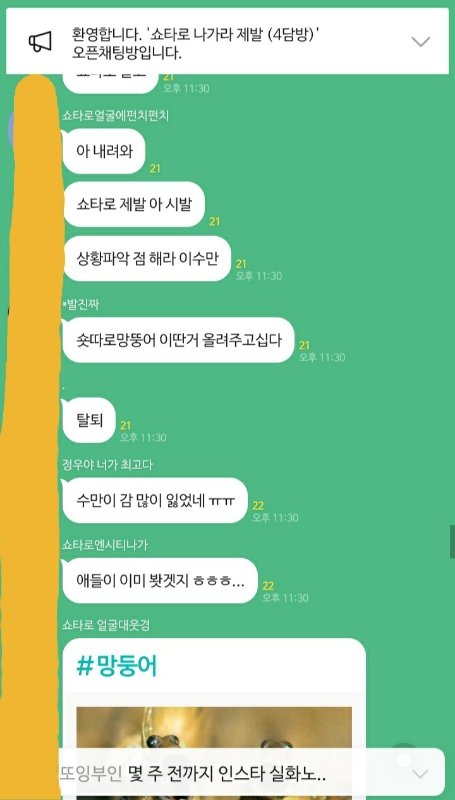Open sender name '쇼타로엔시티나가'

pos(105,545)
